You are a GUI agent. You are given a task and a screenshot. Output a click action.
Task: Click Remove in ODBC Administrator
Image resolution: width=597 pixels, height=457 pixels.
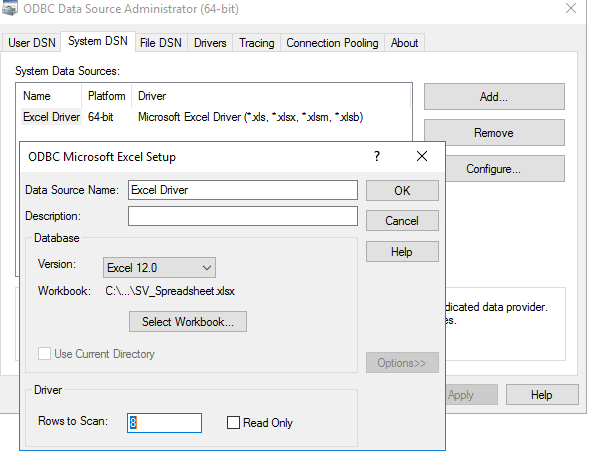point(494,133)
